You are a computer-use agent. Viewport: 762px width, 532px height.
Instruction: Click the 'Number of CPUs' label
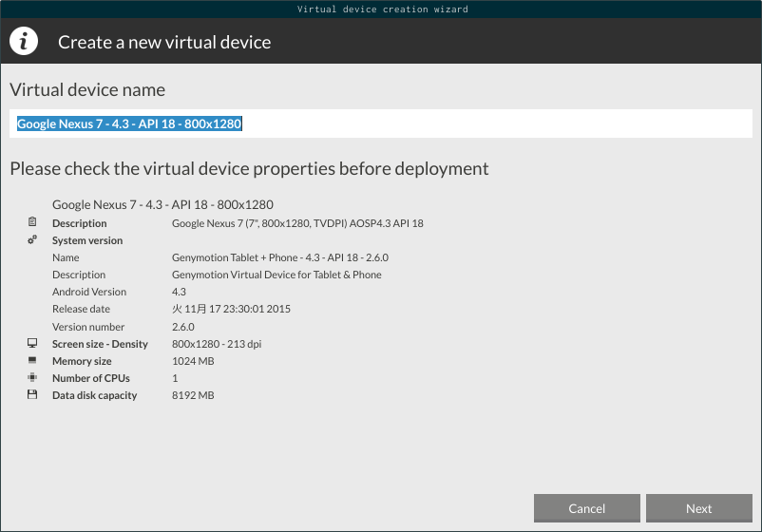(91, 378)
